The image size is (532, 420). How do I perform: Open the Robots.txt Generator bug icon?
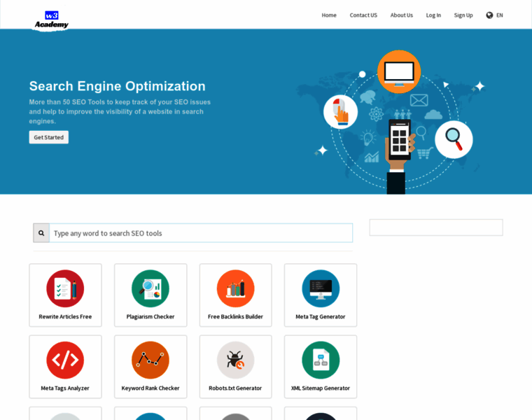coord(235,360)
